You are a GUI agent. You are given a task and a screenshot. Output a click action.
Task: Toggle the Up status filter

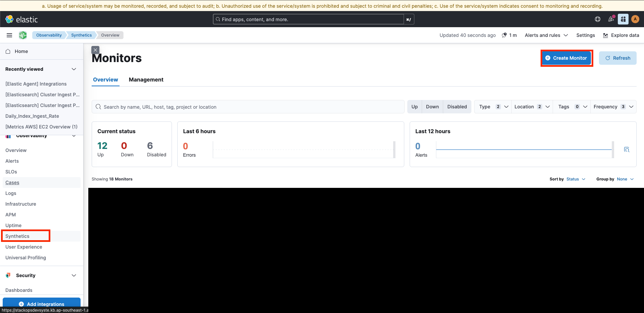414,106
